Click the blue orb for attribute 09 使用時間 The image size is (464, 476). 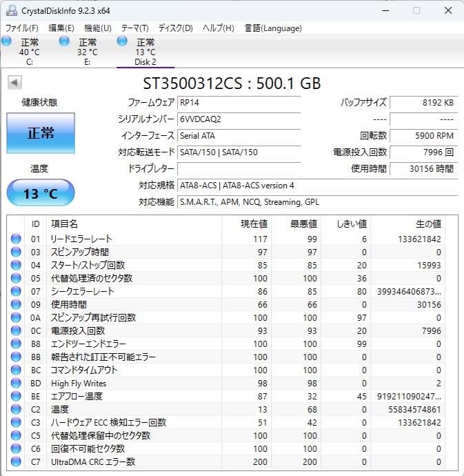coord(16,304)
